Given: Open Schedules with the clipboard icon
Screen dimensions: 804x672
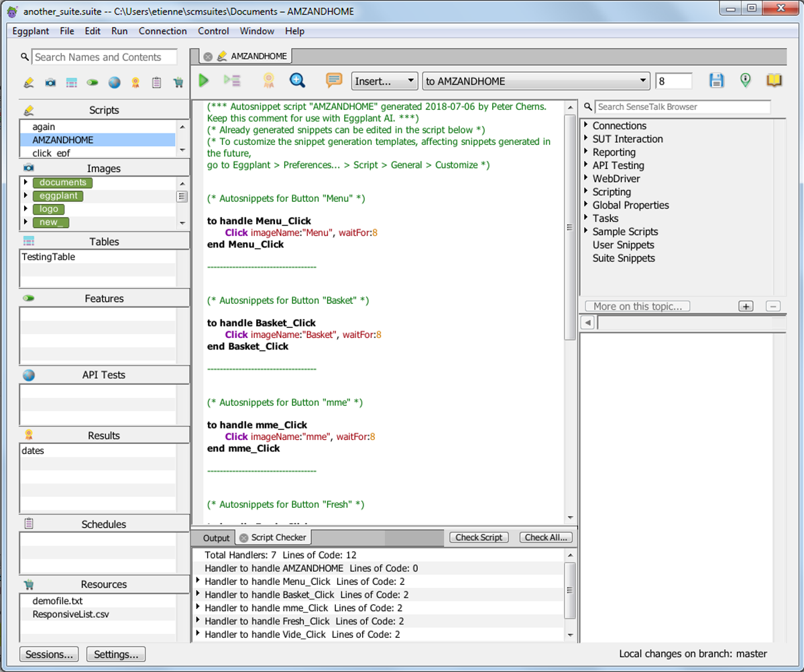Looking at the screenshot, I should (x=158, y=82).
